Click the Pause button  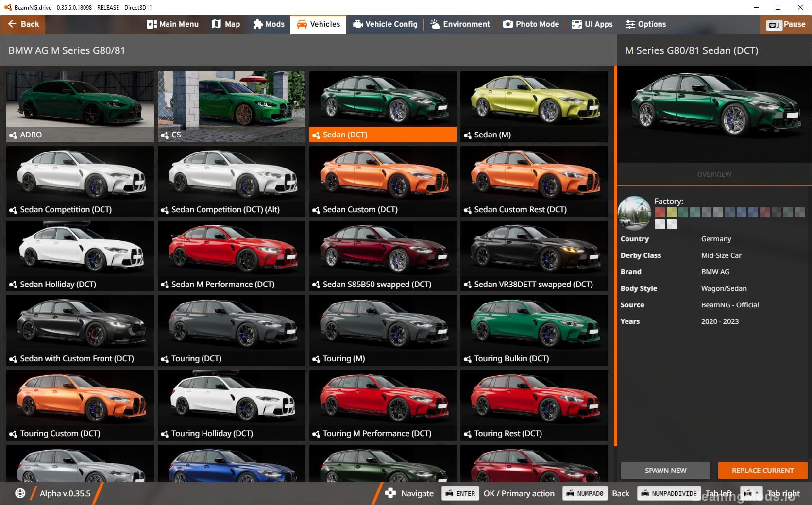coord(786,24)
